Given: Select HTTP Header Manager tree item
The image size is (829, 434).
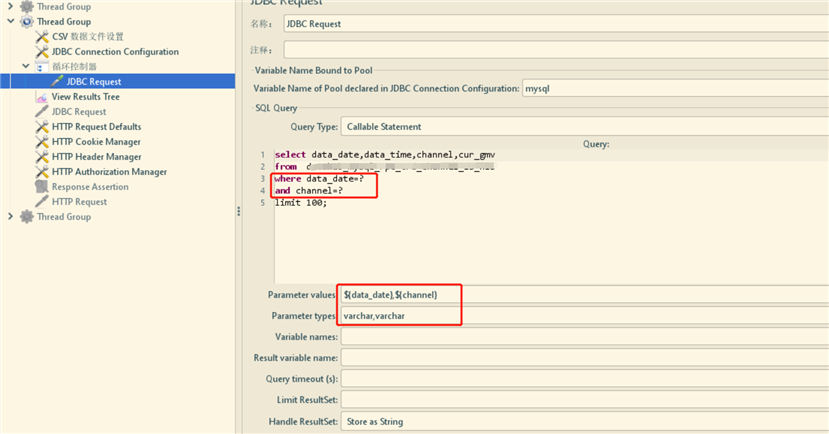Looking at the screenshot, I should (97, 156).
